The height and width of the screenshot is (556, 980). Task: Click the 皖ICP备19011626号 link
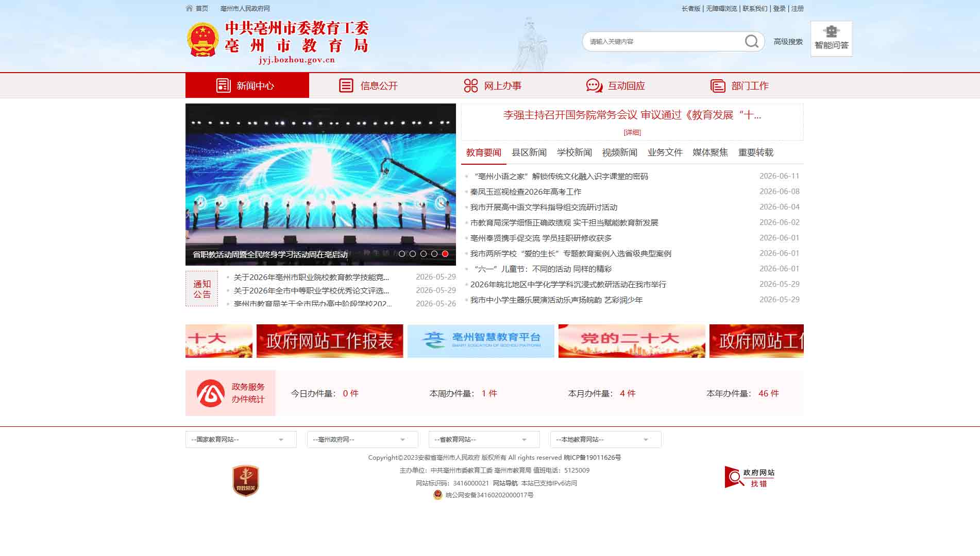[x=592, y=457]
